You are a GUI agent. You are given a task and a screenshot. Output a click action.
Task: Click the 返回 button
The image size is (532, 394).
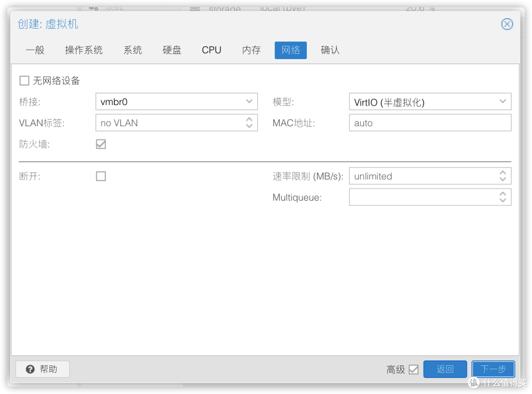click(x=445, y=369)
